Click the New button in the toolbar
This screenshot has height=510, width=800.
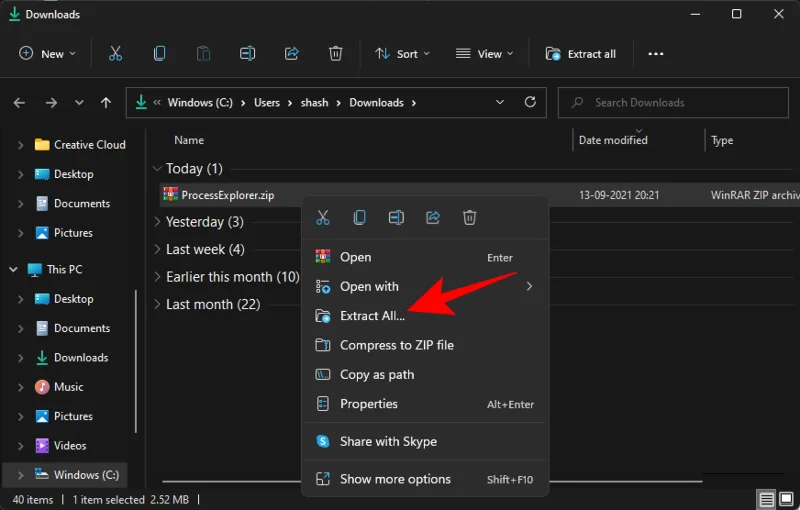pos(44,54)
